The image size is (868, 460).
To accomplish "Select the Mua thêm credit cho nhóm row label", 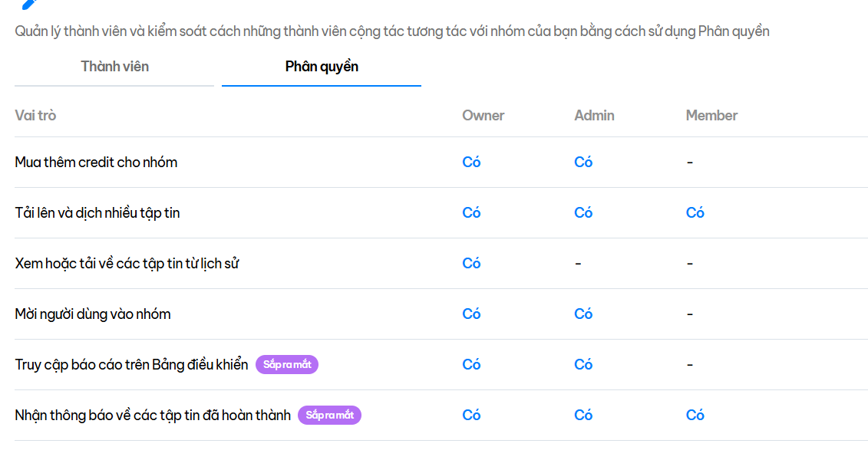I will [x=97, y=162].
